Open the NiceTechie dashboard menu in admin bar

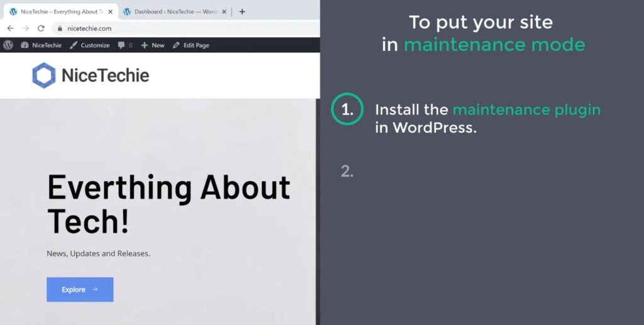click(x=41, y=45)
